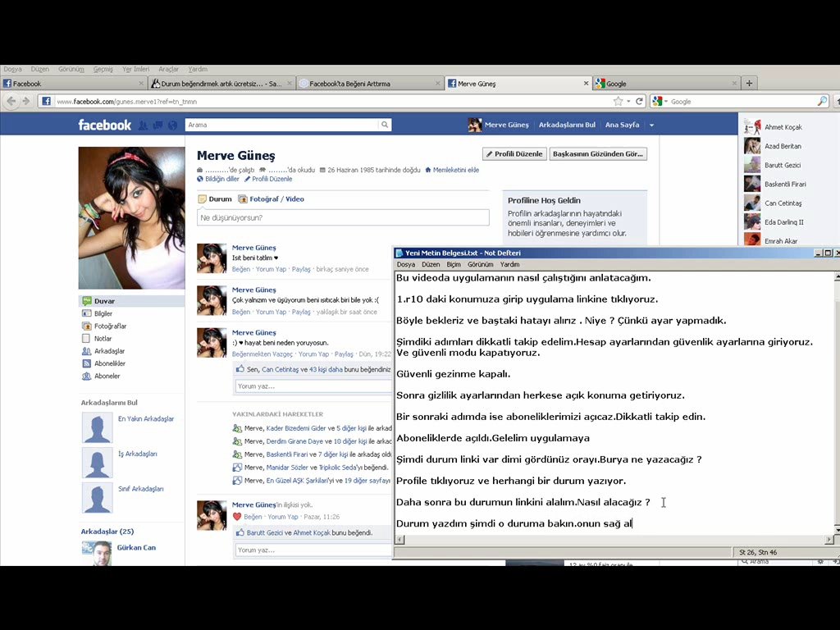
Task: Open account dropdown arrow next to Ana Sayfa
Action: (x=651, y=125)
